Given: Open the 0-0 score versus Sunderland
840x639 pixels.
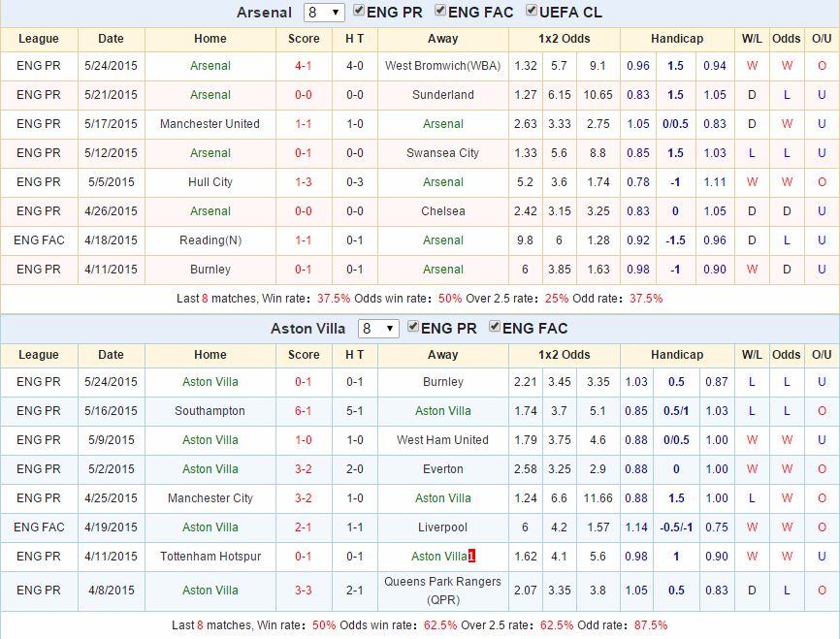Looking at the screenshot, I should pyautogui.click(x=304, y=95).
